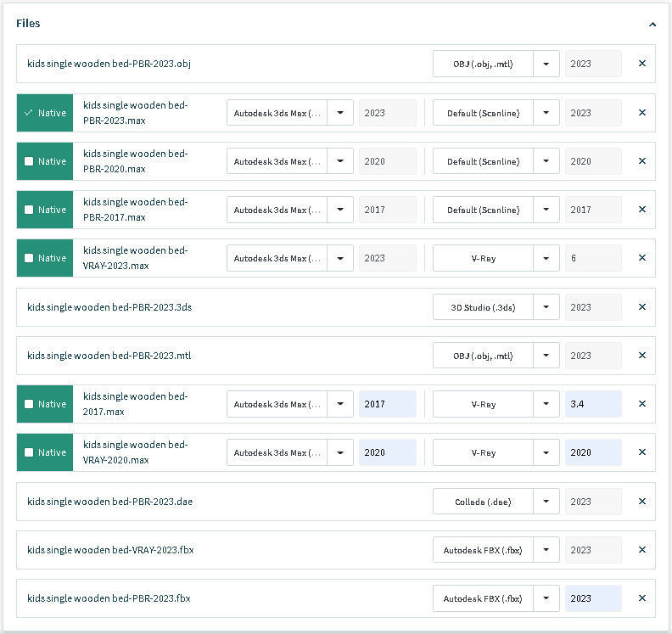Remove the bed-PBR-2023.fbx file row
The image size is (672, 634).
641,598
